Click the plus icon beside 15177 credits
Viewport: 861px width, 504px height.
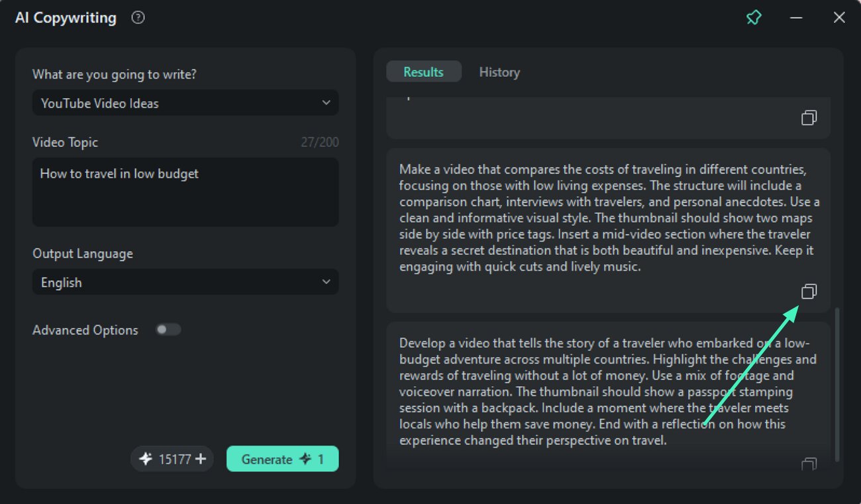tap(201, 459)
